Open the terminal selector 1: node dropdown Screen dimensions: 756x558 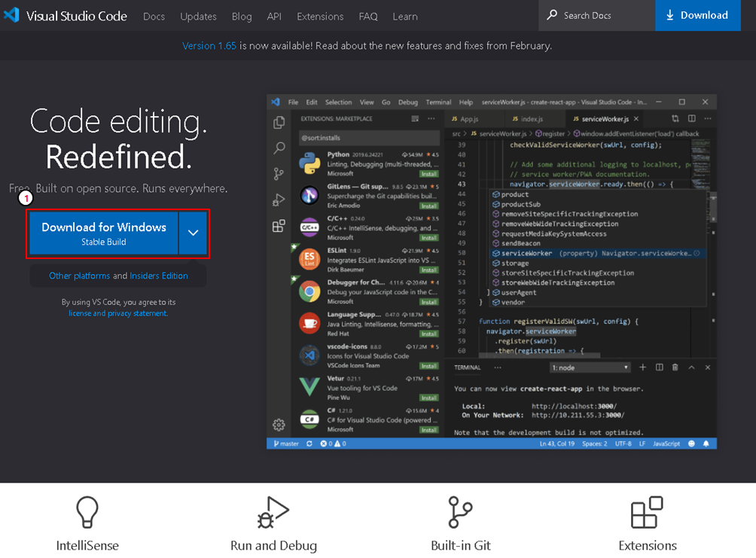pyautogui.click(x=590, y=368)
